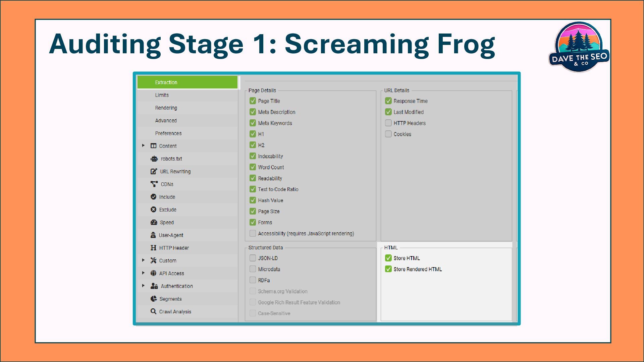644x362 pixels.
Task: Enable the HTTP Headers checkbox
Action: click(388, 123)
